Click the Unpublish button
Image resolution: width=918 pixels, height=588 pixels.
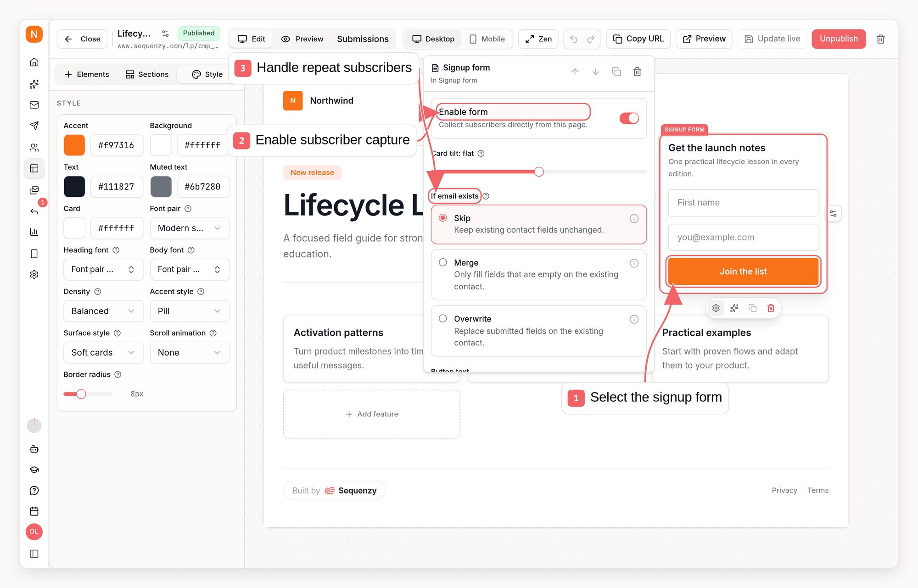pyautogui.click(x=839, y=39)
